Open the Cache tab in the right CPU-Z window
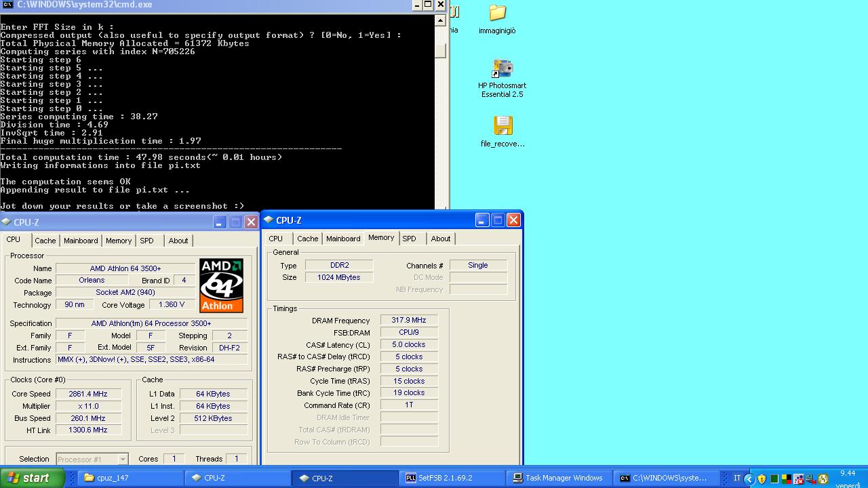Image resolution: width=868 pixels, height=488 pixels. [307, 239]
